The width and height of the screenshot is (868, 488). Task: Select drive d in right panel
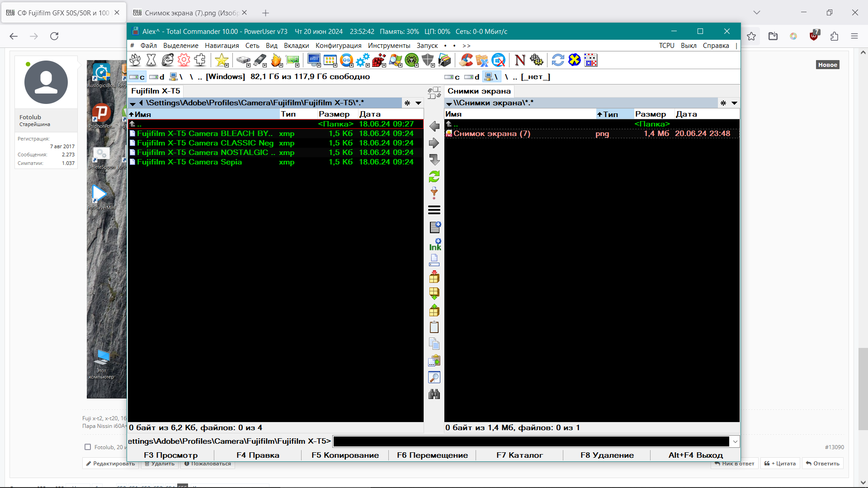point(472,77)
